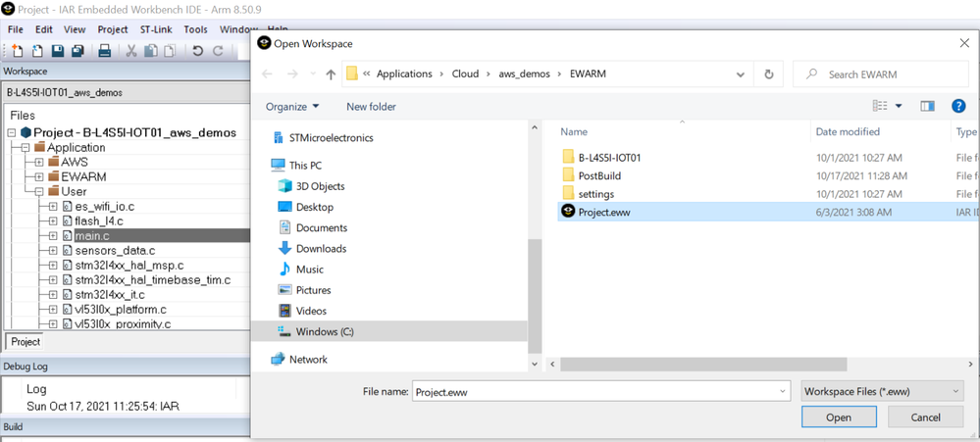Viewport: 980px width, 442px height.
Task: Open the View menu
Action: pyautogui.click(x=75, y=29)
